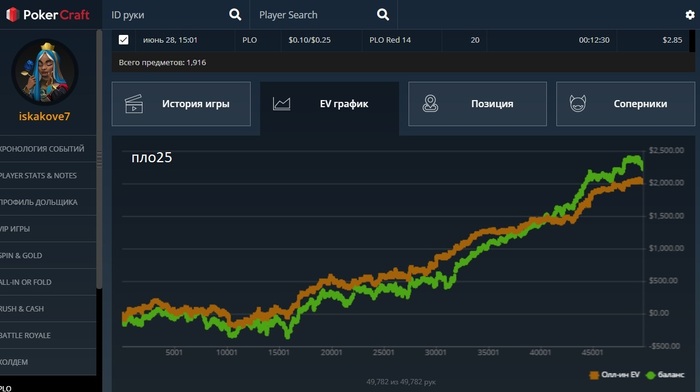Image resolution: width=700 pixels, height=392 pixels.
Task: Switch to the Соперники tab
Action: (625, 104)
